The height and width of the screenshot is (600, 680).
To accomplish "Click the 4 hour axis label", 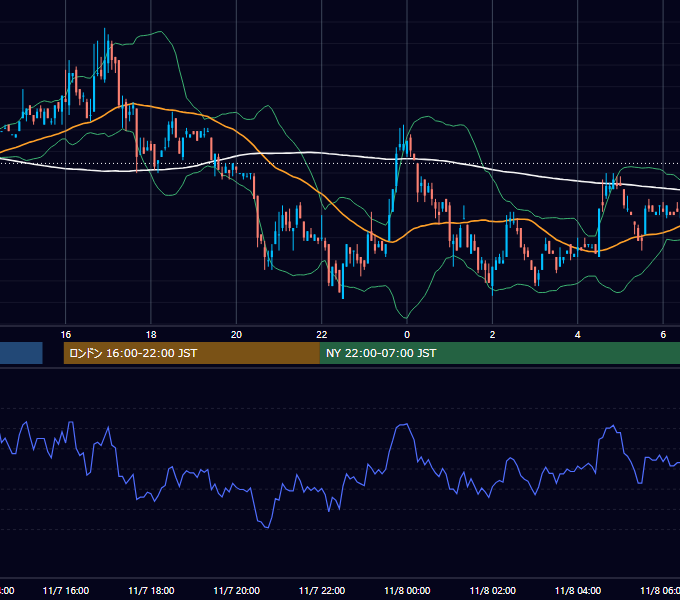I will point(578,335).
